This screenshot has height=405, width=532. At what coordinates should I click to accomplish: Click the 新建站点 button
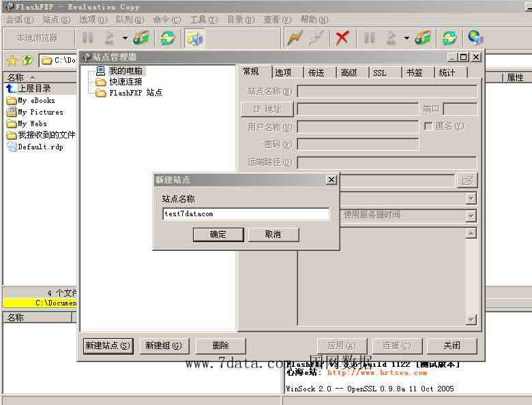(108, 346)
